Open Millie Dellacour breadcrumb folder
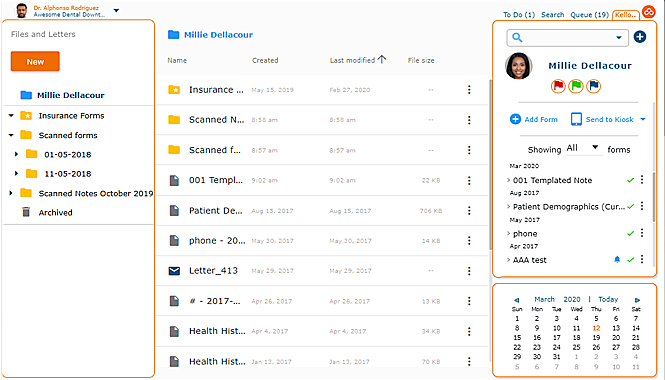The width and height of the screenshot is (665, 380). (x=218, y=35)
